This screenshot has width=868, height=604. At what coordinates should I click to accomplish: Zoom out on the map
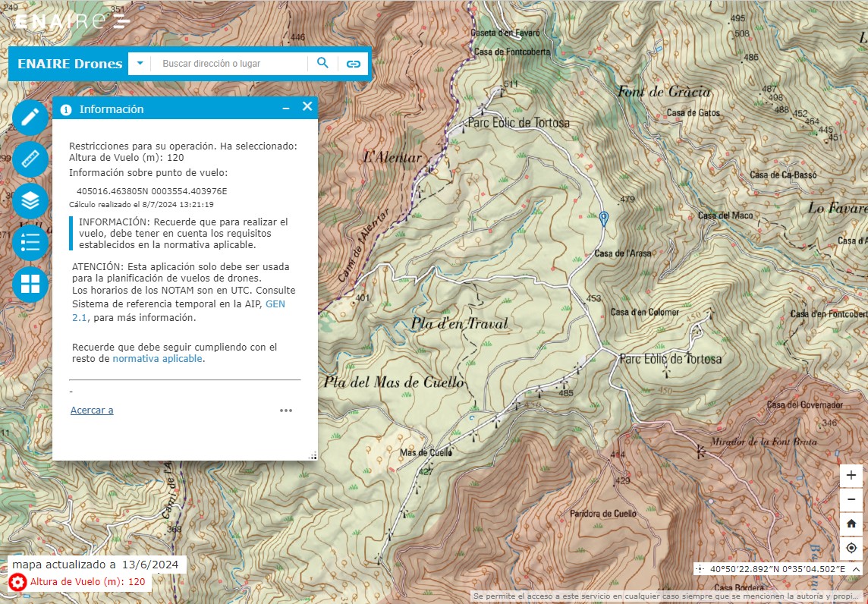[x=851, y=499]
